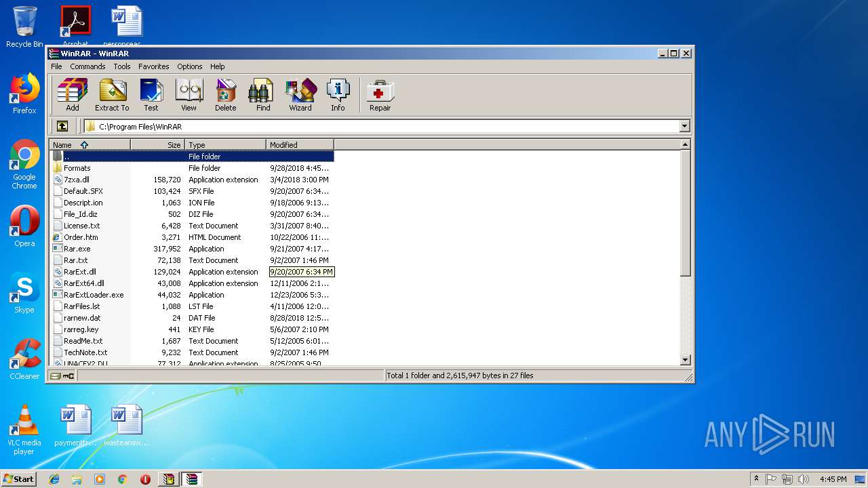Select the Formats folder row
This screenshot has height=488, width=868.
pyautogui.click(x=193, y=168)
